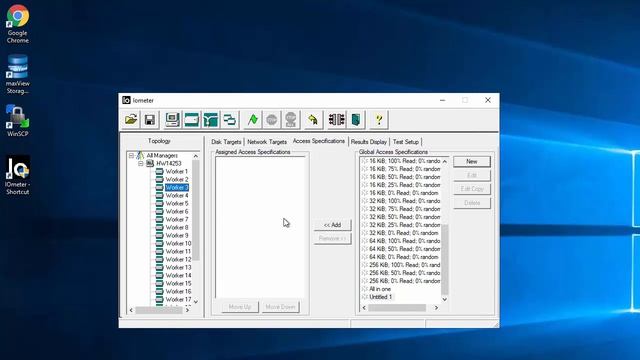The width and height of the screenshot is (640, 360).
Task: Click the Iometer title bar icon
Action: point(126,100)
